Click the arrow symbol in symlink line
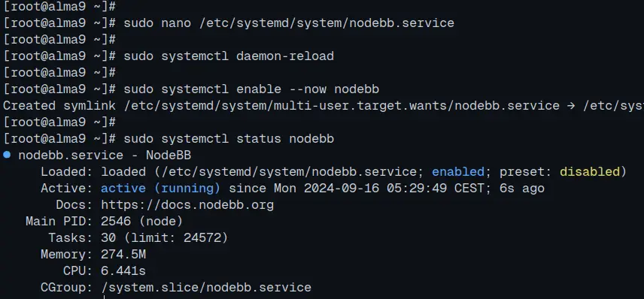 [x=571, y=106]
